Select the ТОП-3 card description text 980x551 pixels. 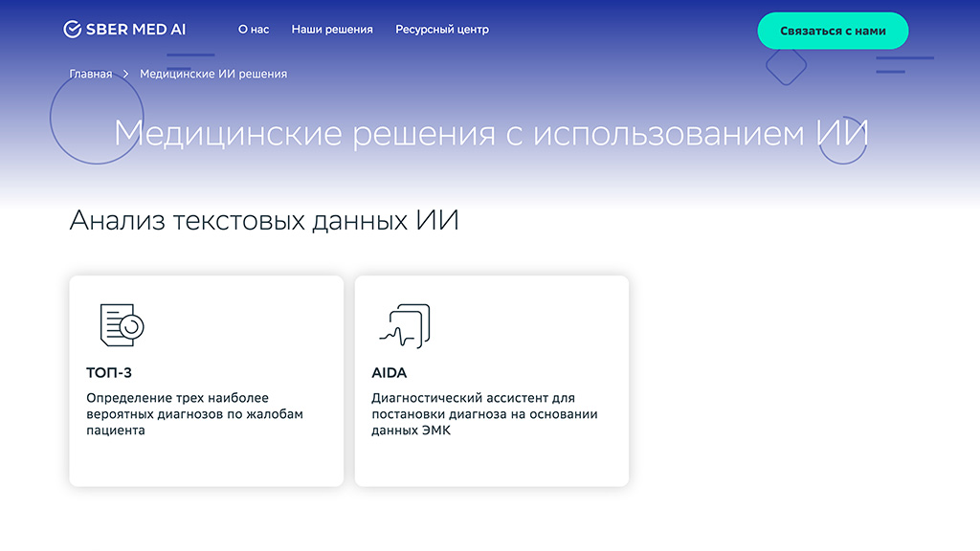(x=194, y=413)
